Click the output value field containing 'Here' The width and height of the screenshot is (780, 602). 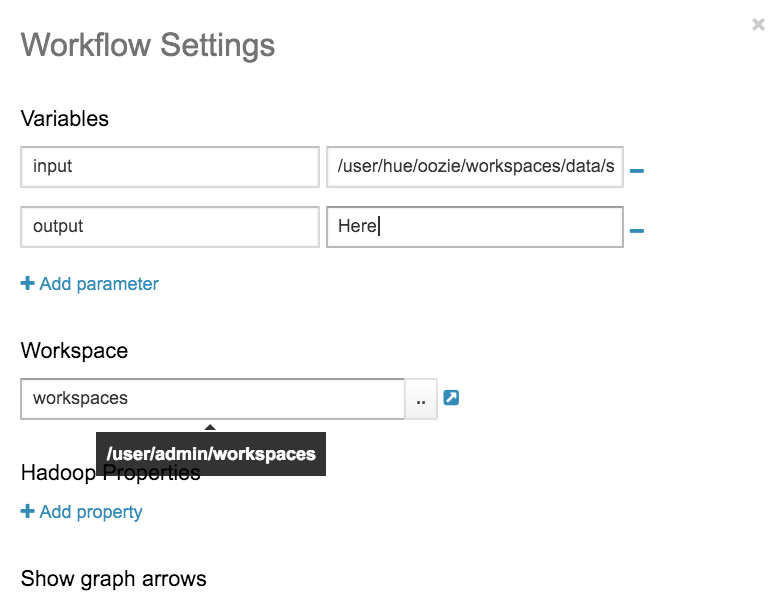475,226
